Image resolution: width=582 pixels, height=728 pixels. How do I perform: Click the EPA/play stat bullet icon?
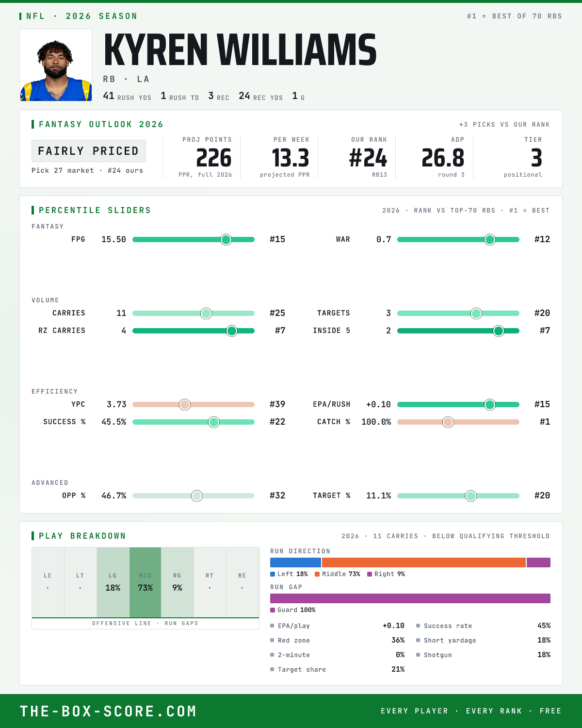coord(272,626)
